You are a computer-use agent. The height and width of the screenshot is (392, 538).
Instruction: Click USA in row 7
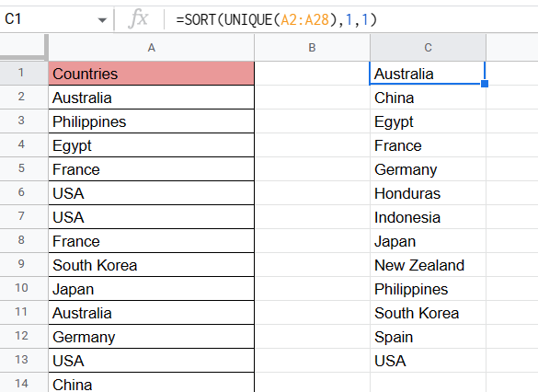152,217
